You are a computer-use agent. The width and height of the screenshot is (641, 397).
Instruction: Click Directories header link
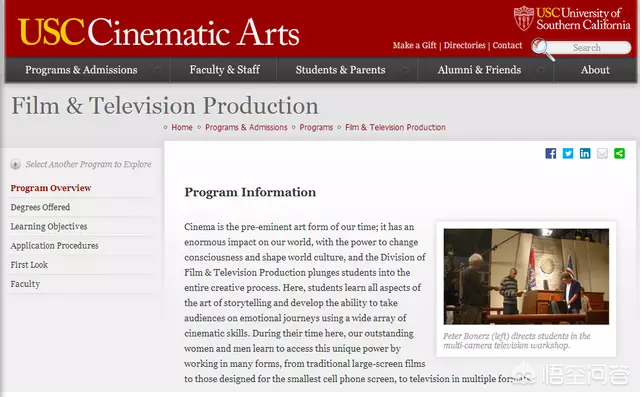(x=464, y=45)
